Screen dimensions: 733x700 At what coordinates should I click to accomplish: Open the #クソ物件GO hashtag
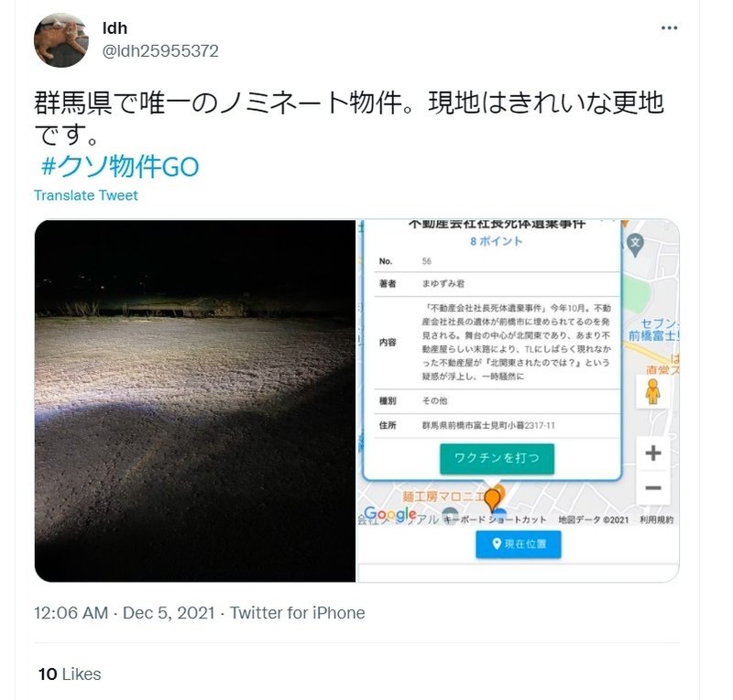pyautogui.click(x=120, y=167)
